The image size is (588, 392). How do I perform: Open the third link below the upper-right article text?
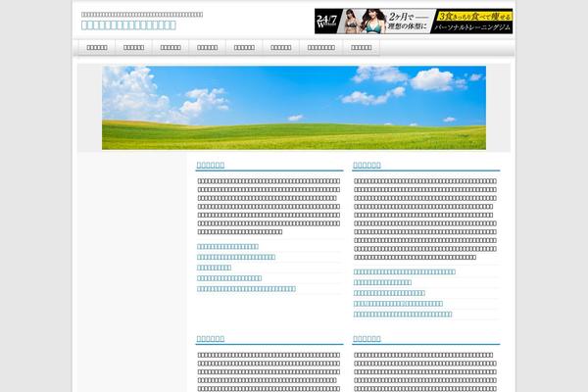pyautogui.click(x=389, y=293)
